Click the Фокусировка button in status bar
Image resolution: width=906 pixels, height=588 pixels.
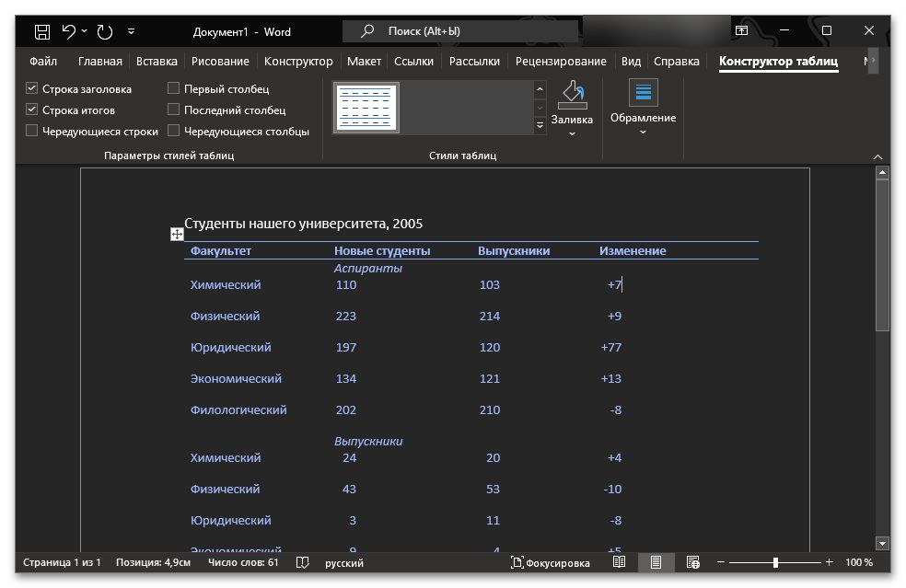[x=551, y=562]
